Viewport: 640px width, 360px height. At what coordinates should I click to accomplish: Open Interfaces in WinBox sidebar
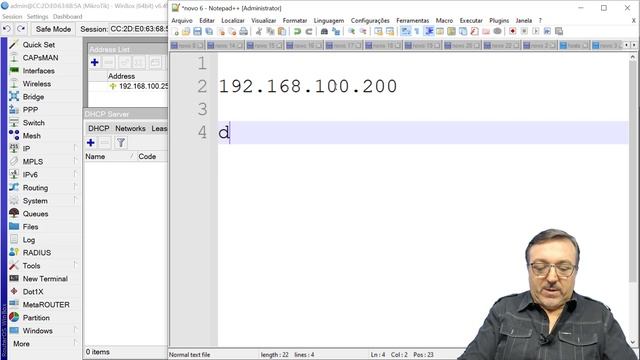[39, 71]
